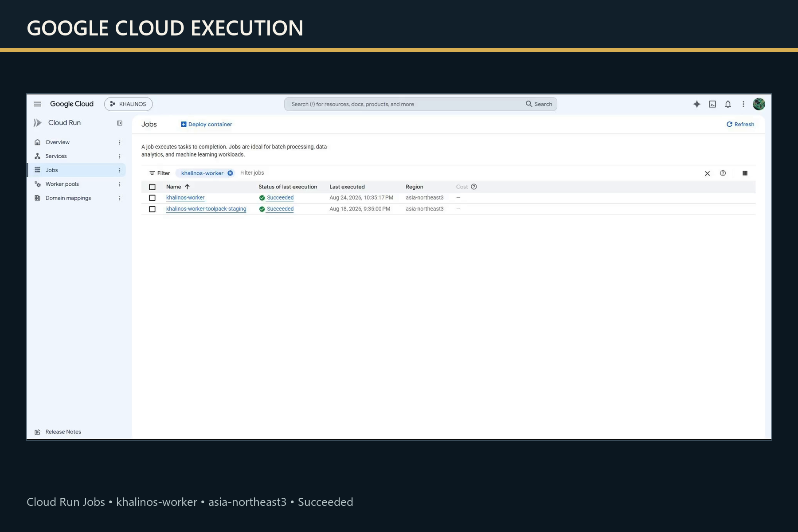Image resolution: width=798 pixels, height=532 pixels.
Task: Collapse the Cloud Run side panel
Action: (x=120, y=123)
